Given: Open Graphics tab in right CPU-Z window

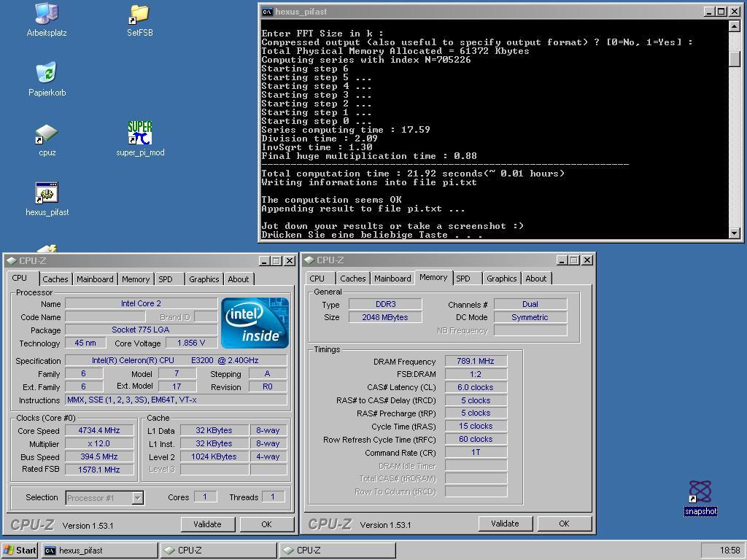Looking at the screenshot, I should pyautogui.click(x=502, y=279).
